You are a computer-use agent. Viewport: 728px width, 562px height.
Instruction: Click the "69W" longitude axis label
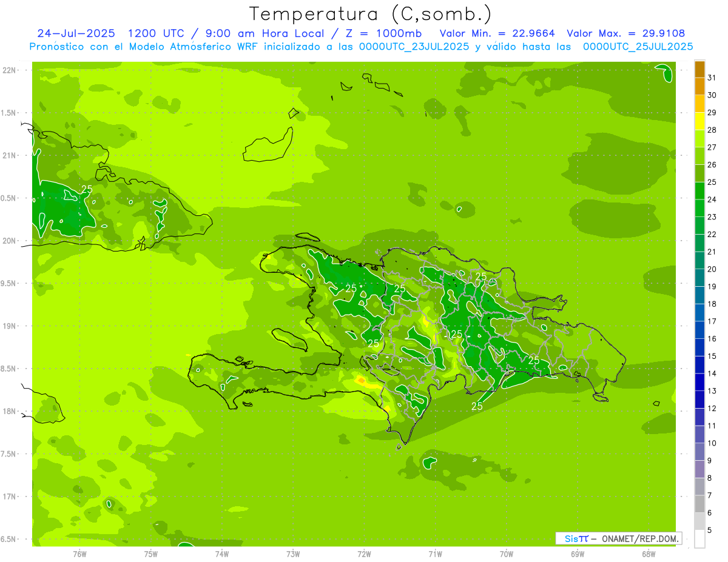tap(578, 554)
